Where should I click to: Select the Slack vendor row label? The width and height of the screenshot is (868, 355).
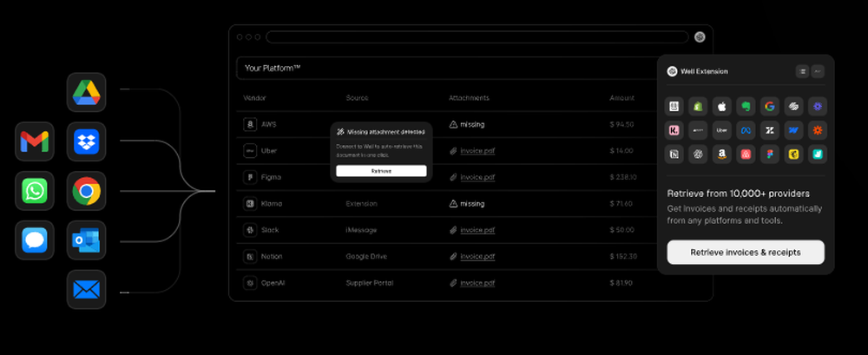click(x=270, y=230)
